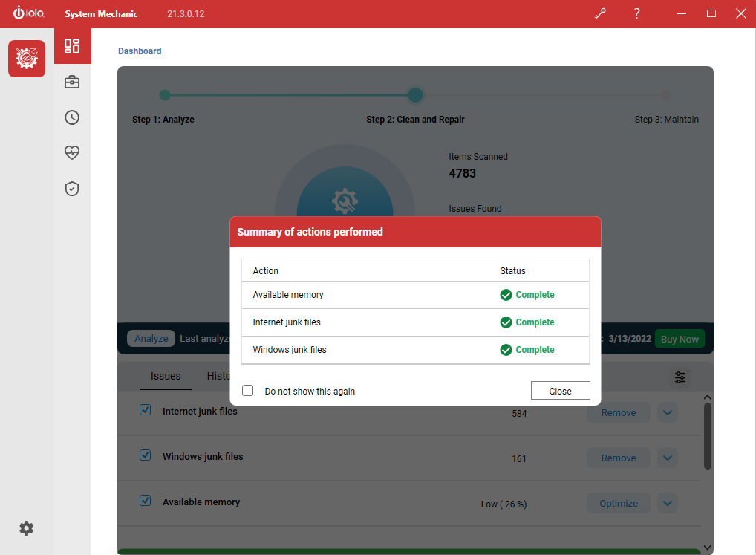Viewport: 756px width, 555px height.
Task: Click the 3/13/2022 date text
Action: click(x=630, y=339)
